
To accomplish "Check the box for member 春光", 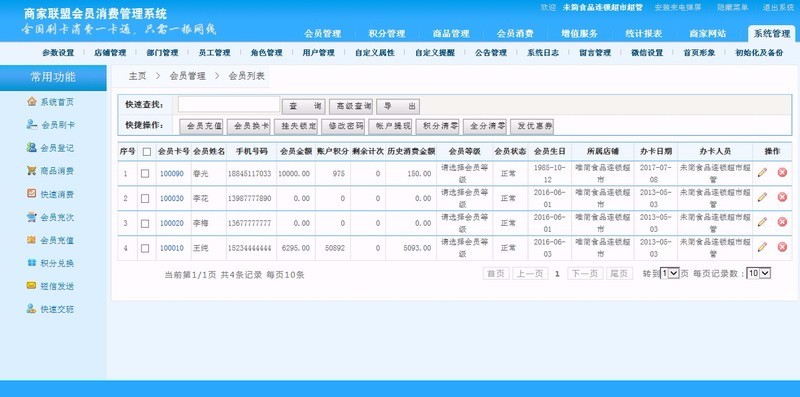I will pyautogui.click(x=145, y=173).
